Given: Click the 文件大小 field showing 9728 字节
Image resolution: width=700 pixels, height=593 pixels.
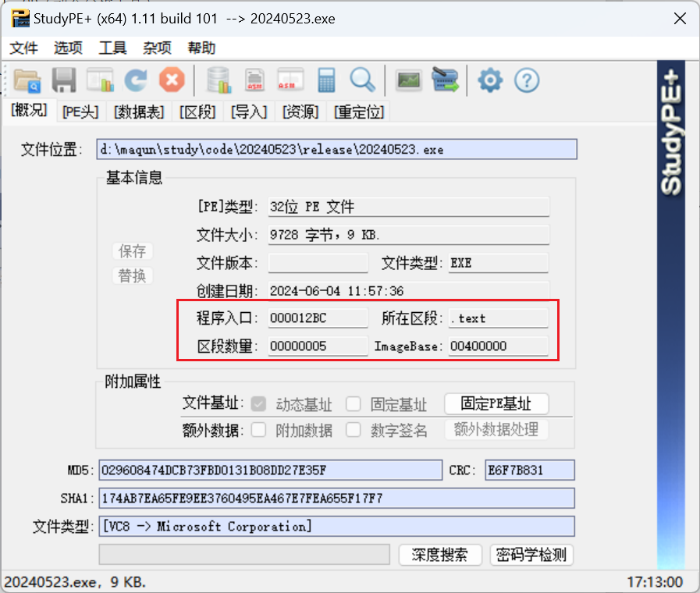Looking at the screenshot, I should click(408, 235).
